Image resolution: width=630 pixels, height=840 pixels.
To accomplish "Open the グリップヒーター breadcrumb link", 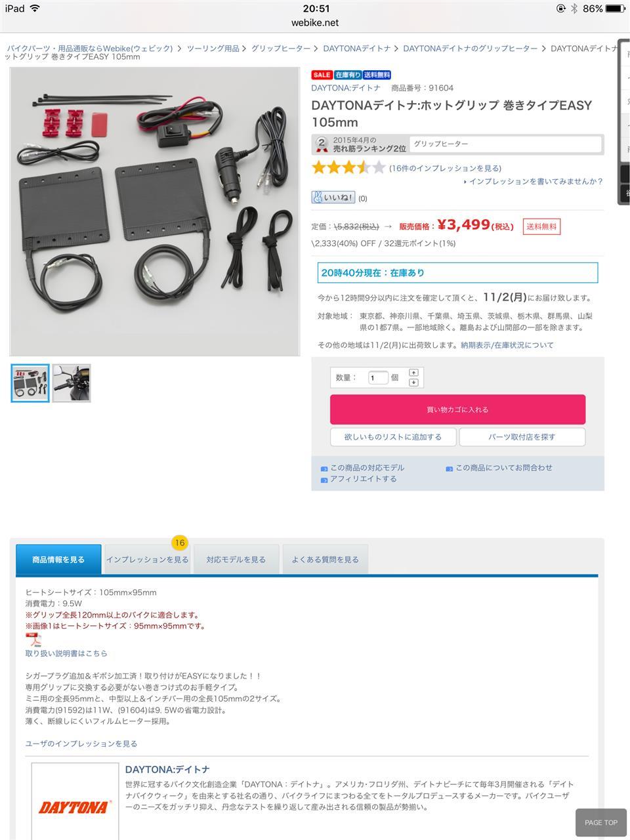I will click(281, 49).
